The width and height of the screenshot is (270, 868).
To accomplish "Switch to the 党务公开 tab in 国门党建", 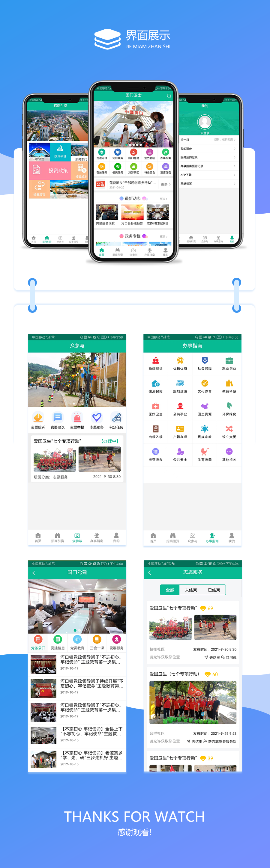I will click(38, 641).
